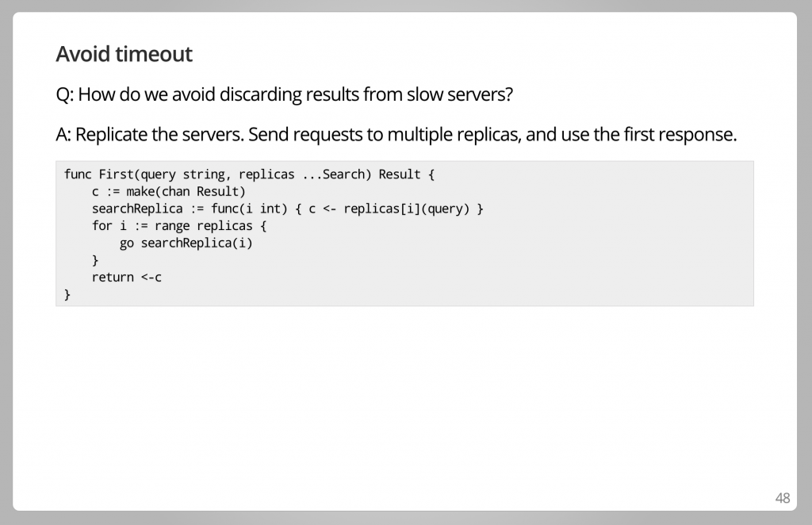Select the slide number 48

coord(782,498)
